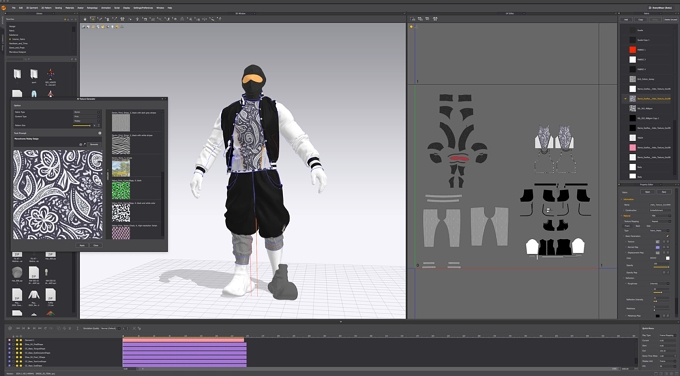The width and height of the screenshot is (680, 376).
Task: Adjust the Pattern Size slider
Action: click(82, 125)
